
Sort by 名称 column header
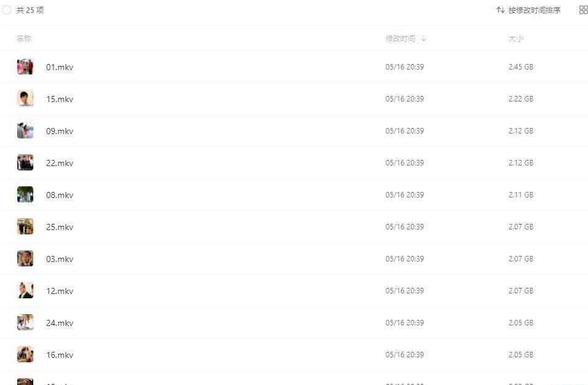(24, 38)
